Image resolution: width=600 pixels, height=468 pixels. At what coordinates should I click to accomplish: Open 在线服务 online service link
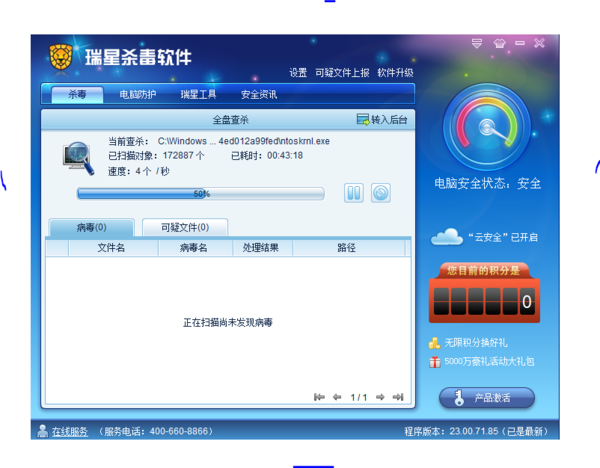click(x=70, y=432)
